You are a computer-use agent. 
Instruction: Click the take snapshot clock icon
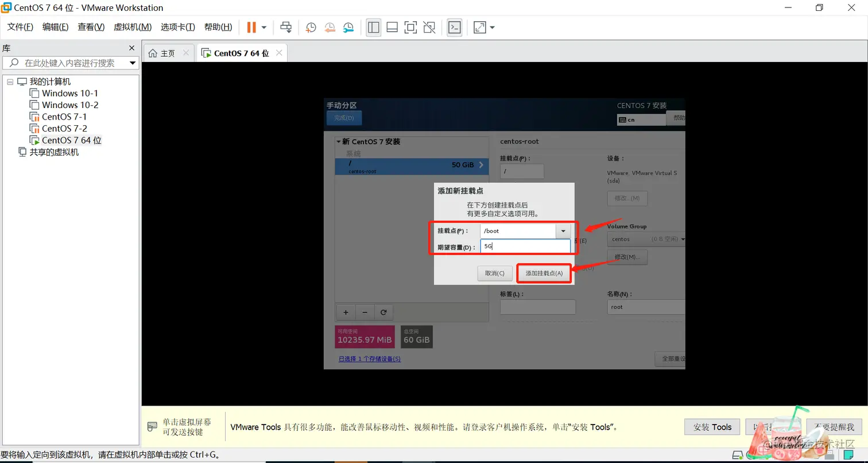[x=311, y=27]
